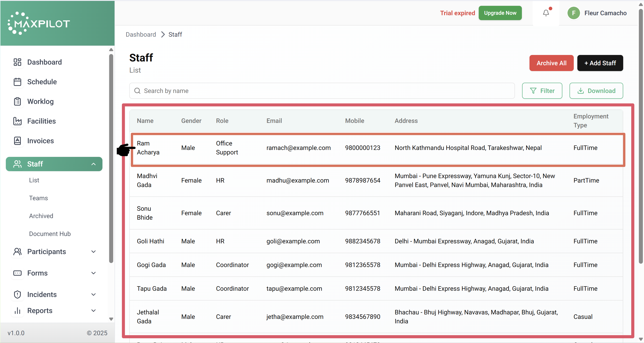Click the Reports bar chart icon

coord(17,311)
